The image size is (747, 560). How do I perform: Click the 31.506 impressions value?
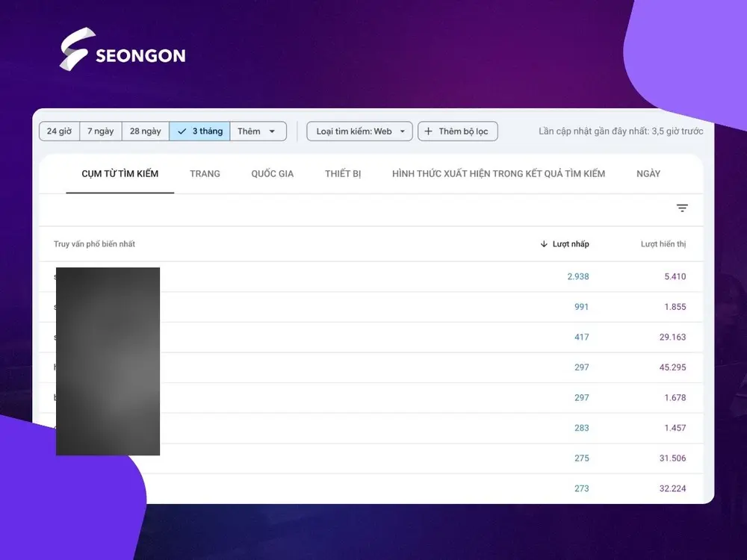[673, 458]
